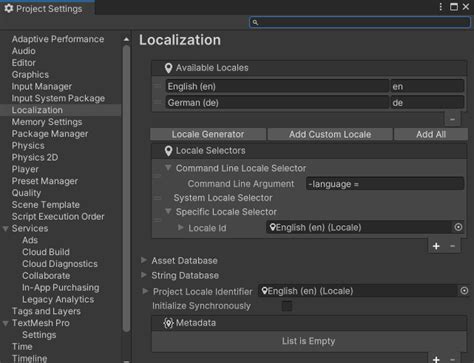Grab the System Locale Selector row handle

[157, 198]
